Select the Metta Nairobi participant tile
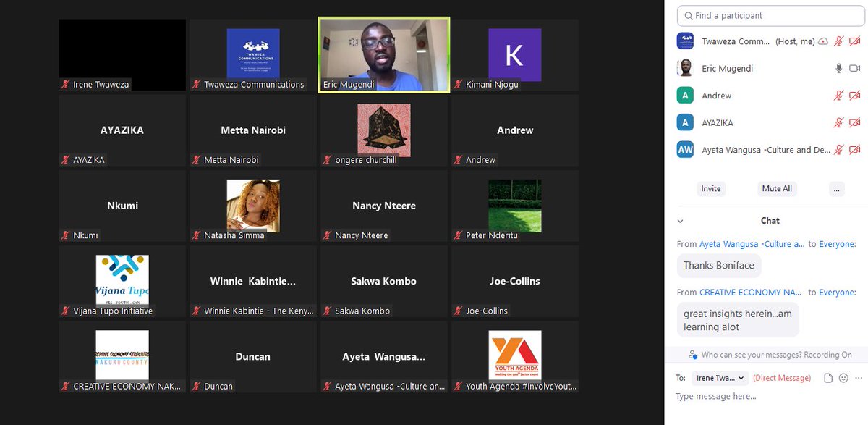This screenshot has height=425, width=868. point(252,130)
